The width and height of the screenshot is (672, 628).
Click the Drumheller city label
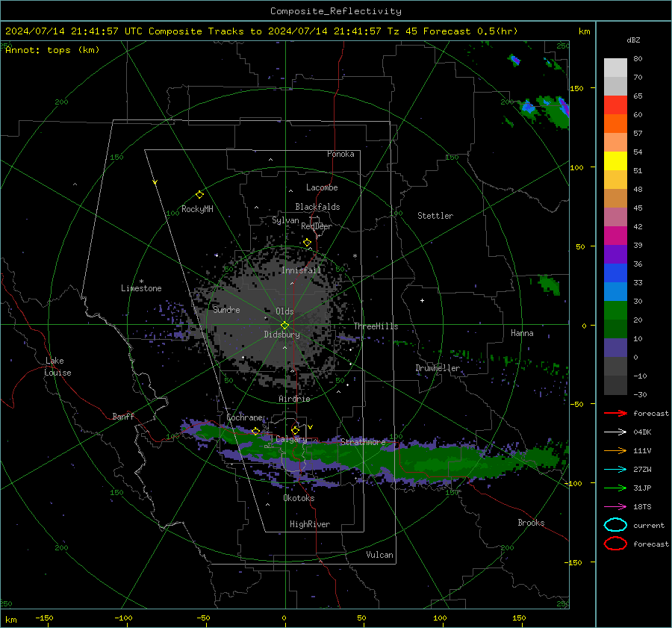pos(438,368)
